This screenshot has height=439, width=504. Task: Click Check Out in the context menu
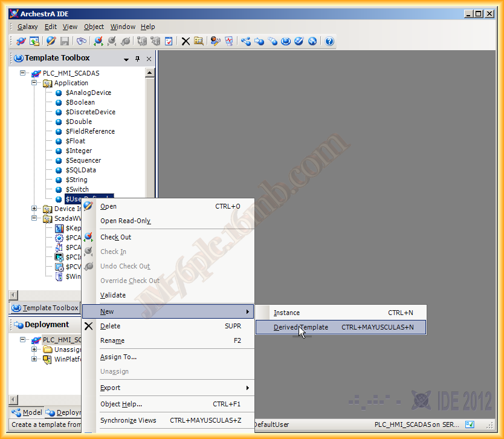pyautogui.click(x=115, y=237)
